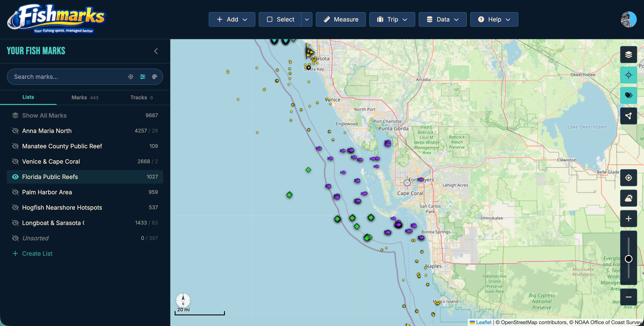Show the Hogfish Nearshore Hotspots list
644x326 pixels.
click(15, 207)
